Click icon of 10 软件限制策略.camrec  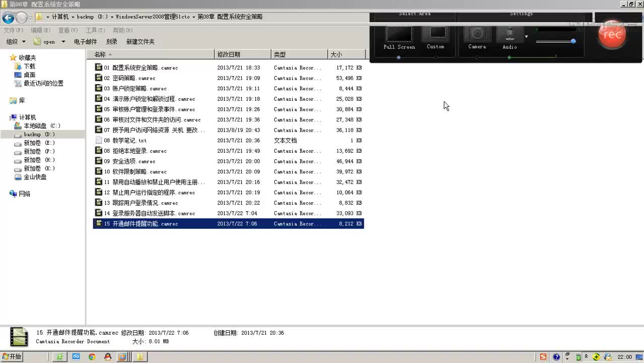99,171
